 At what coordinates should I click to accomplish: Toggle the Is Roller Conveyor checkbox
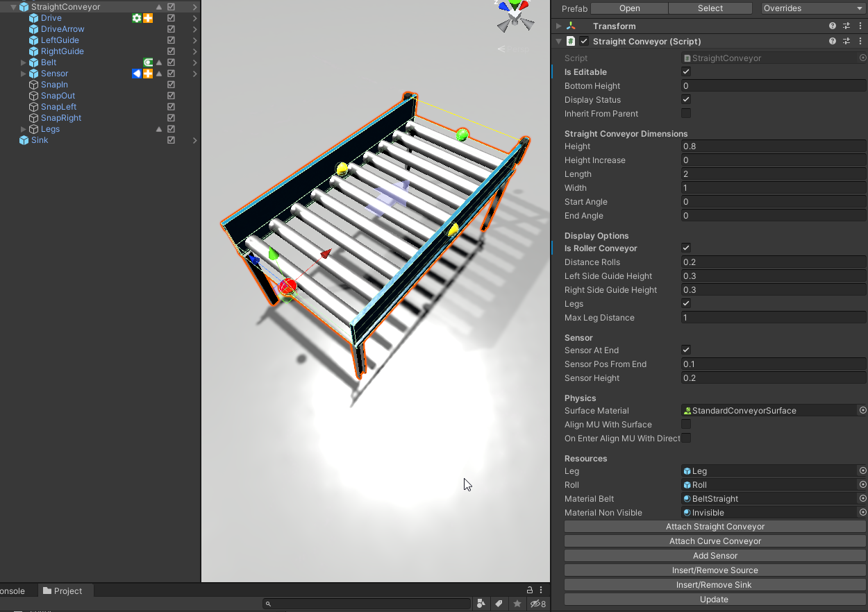[686, 248]
